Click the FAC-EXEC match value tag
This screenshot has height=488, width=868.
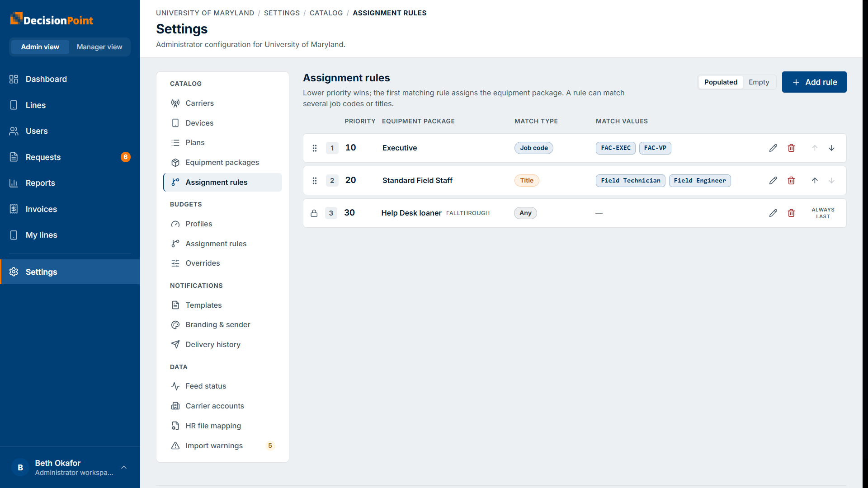pyautogui.click(x=615, y=148)
